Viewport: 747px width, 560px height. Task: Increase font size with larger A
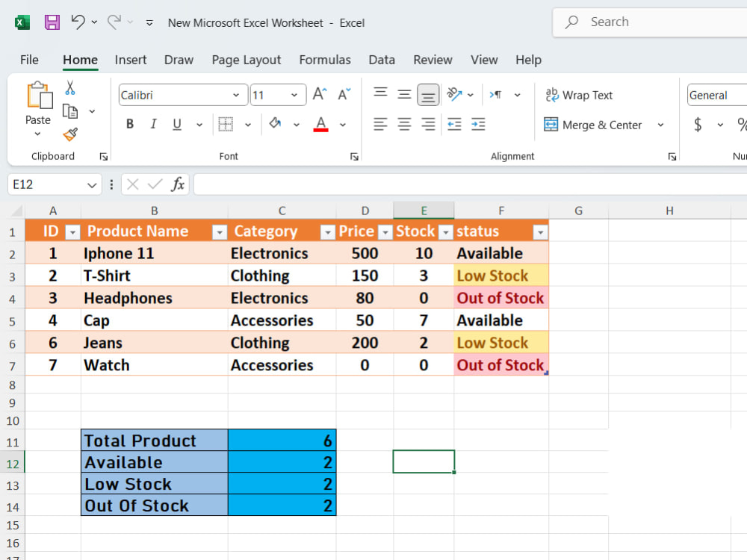[320, 94]
